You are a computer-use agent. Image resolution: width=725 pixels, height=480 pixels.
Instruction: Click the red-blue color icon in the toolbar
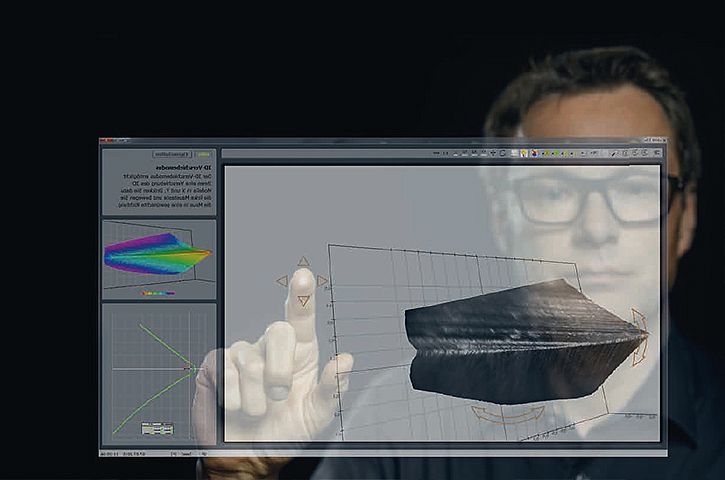[535, 154]
